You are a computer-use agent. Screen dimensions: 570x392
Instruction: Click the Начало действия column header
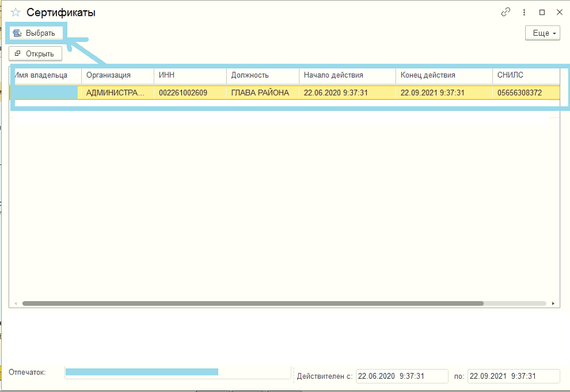pos(347,75)
